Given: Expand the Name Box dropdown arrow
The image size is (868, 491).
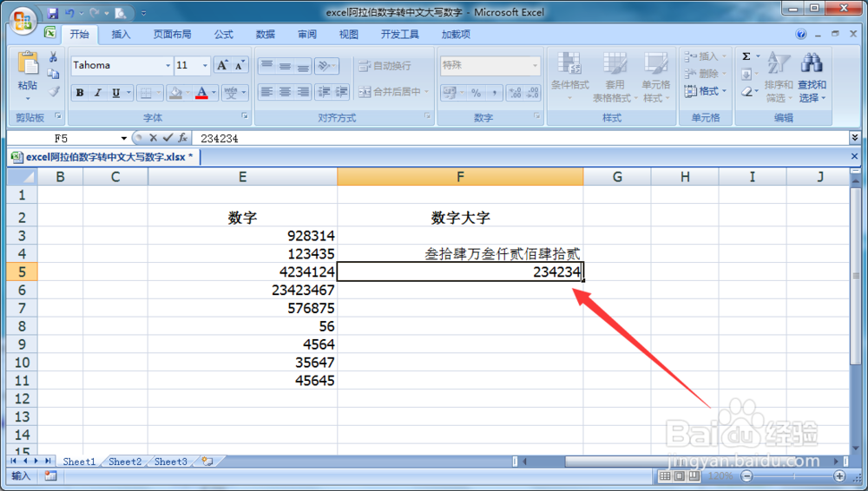Looking at the screenshot, I should 124,138.
